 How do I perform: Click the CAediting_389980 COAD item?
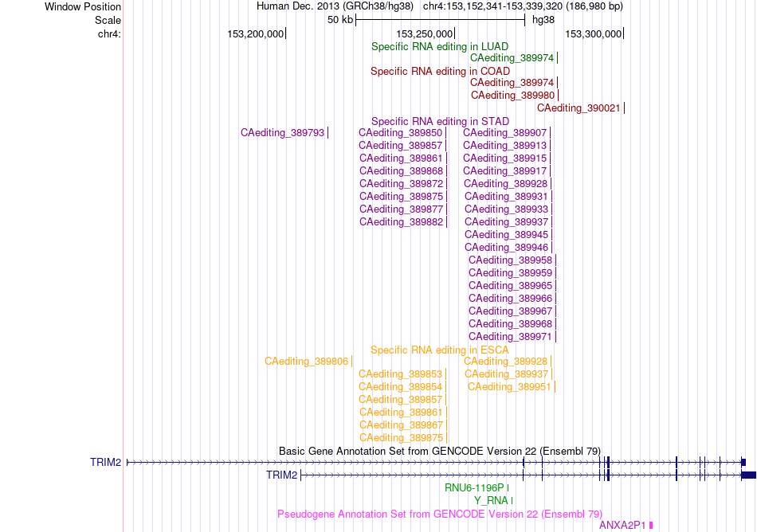coord(512,96)
